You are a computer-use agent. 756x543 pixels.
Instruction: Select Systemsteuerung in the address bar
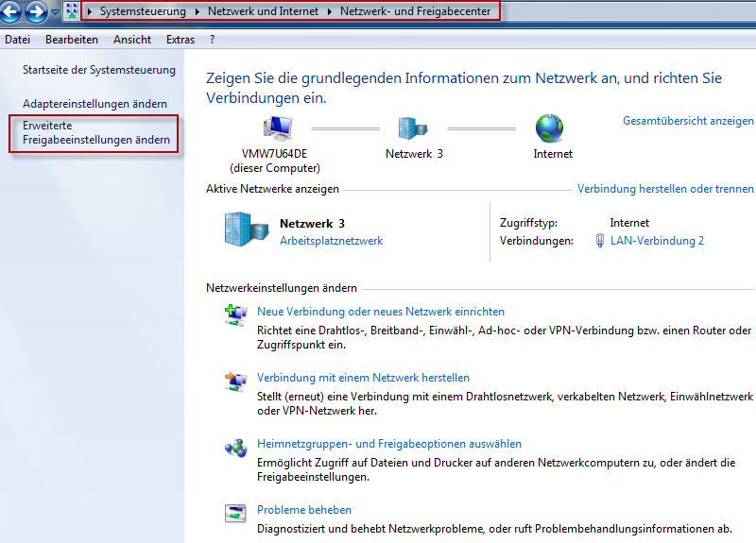(x=143, y=11)
